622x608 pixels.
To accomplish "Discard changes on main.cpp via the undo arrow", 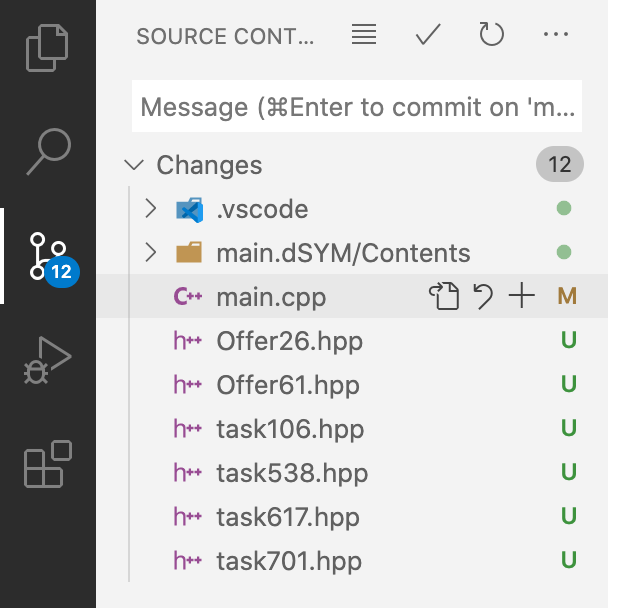I will pyautogui.click(x=483, y=296).
